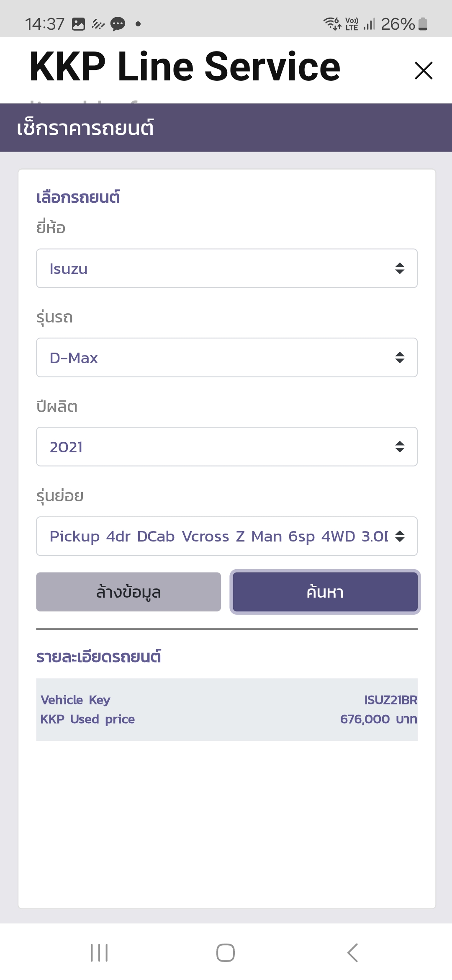452x980 pixels.
Task: Tap the picture notification icon
Action: point(78,24)
